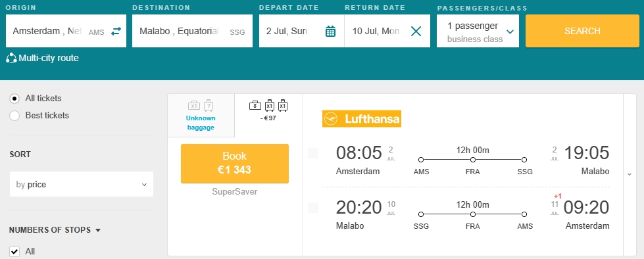Collapse the Numbers of Stops section
644x259 pixels.
coord(98,230)
